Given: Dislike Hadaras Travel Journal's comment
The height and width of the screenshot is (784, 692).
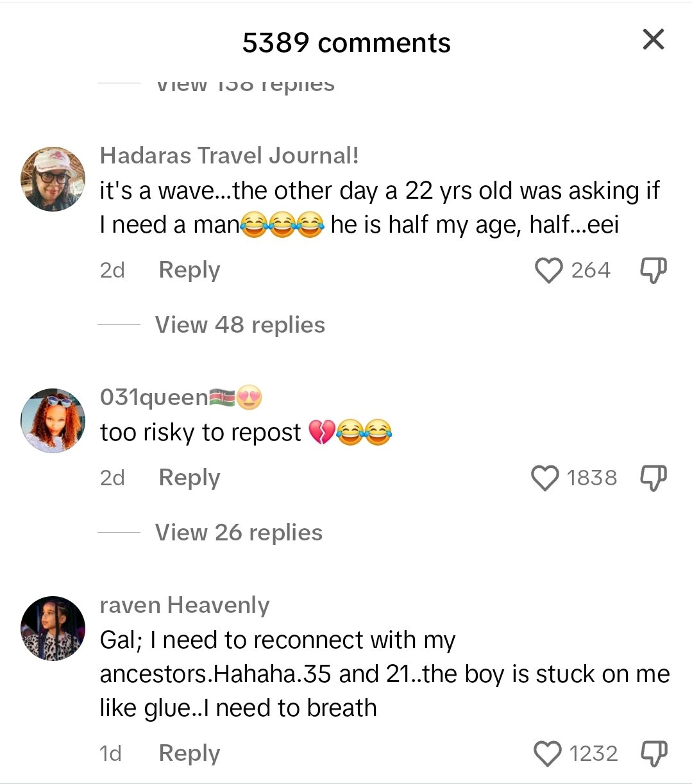Looking at the screenshot, I should point(654,271).
